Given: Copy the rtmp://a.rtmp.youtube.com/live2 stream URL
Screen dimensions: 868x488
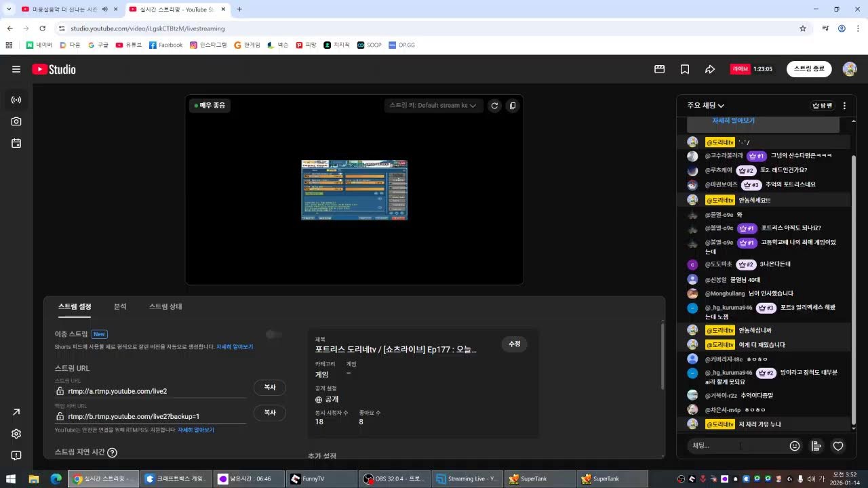Looking at the screenshot, I should point(270,387).
